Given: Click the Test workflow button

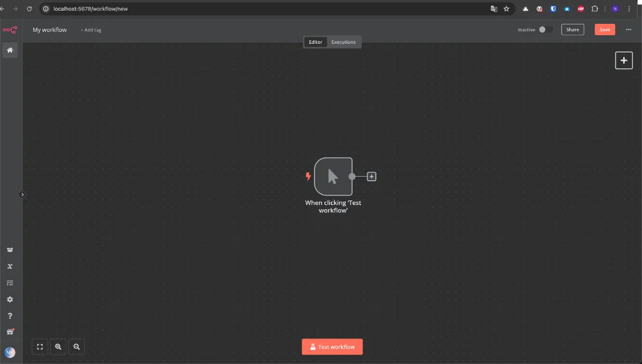Looking at the screenshot, I should point(332,347).
